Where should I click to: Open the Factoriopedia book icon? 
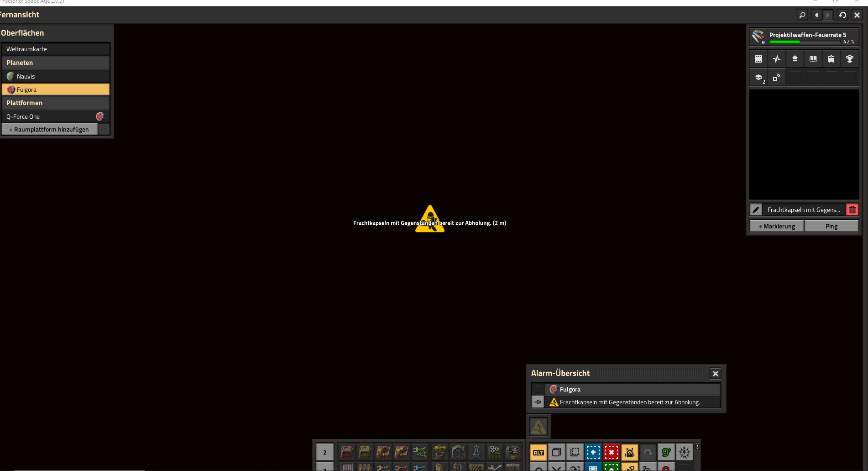(x=813, y=59)
